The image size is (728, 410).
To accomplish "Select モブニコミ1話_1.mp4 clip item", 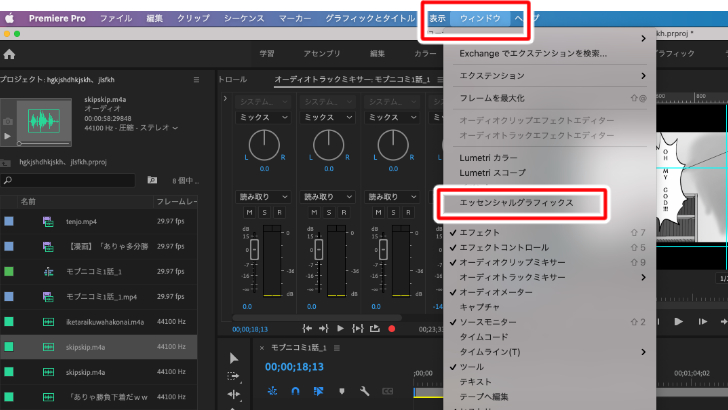I will (x=99, y=297).
